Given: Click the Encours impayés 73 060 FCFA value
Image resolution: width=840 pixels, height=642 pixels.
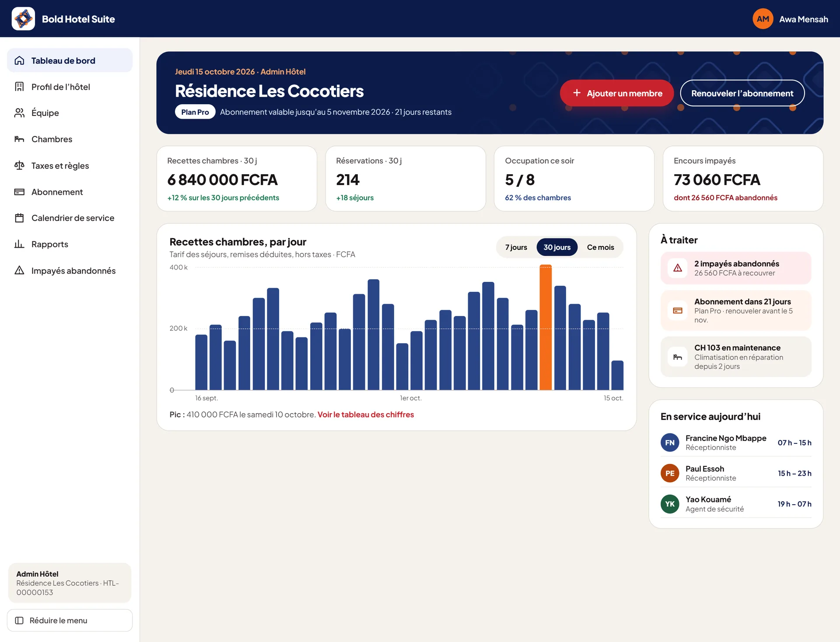Looking at the screenshot, I should pos(717,180).
